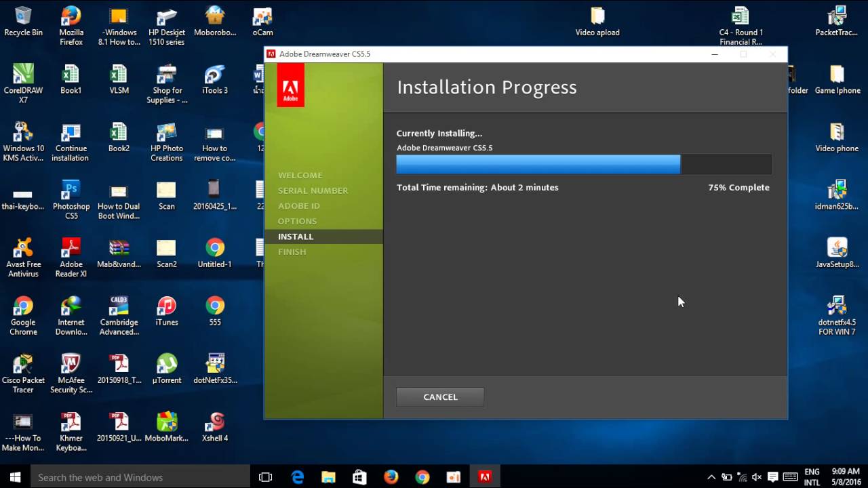This screenshot has width=868, height=488.
Task: Start Avast Free Antivirus
Action: pos(23,246)
